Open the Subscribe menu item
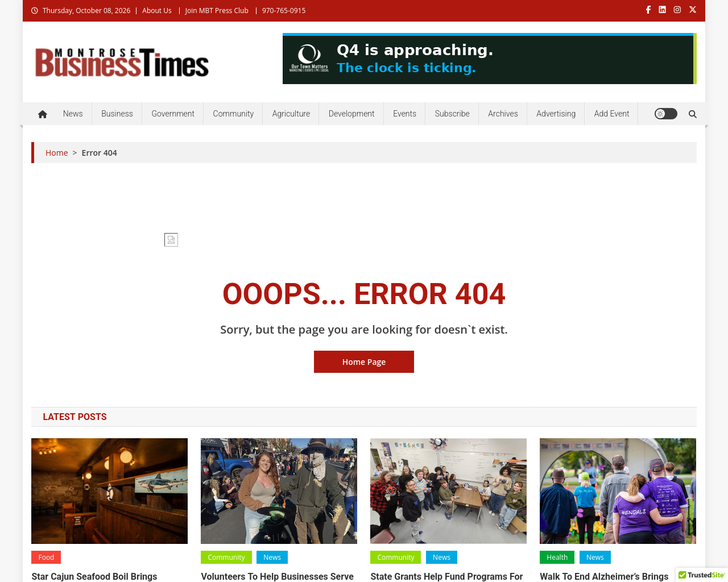Image resolution: width=728 pixels, height=582 pixels. (452, 114)
